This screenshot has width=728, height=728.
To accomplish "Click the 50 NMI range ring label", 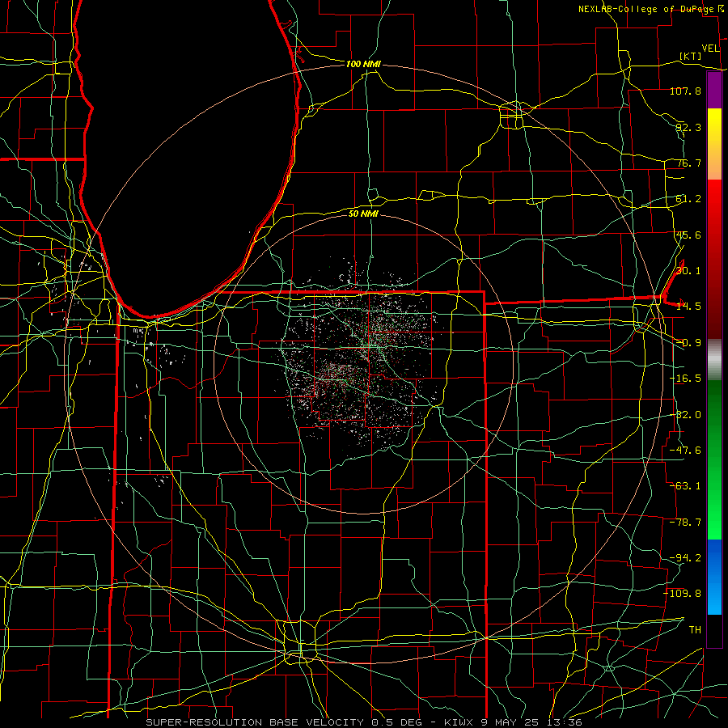I will point(363,214).
